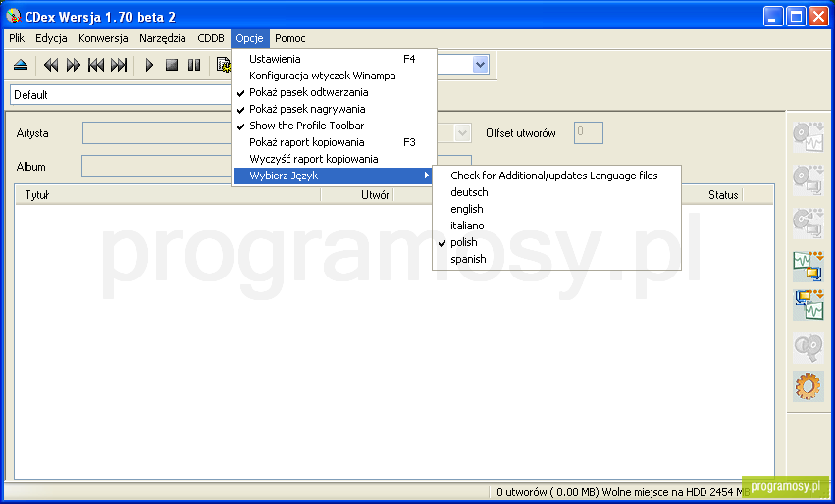The width and height of the screenshot is (835, 504).
Task: Choose Pokaż raport kopiowania
Action: coord(335,142)
